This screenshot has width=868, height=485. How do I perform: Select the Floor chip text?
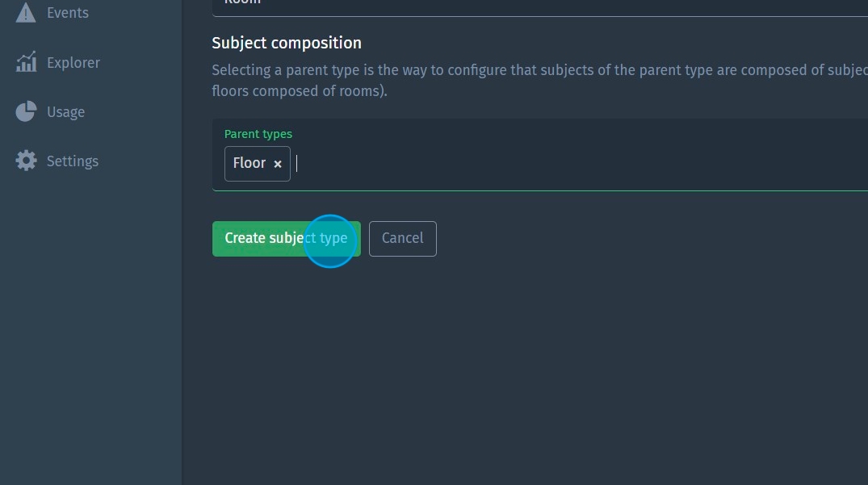249,163
